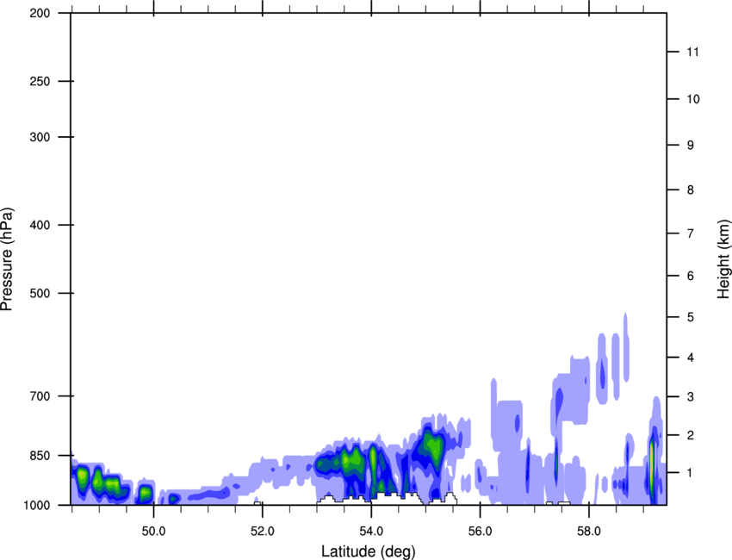Pick the 4 km height label
The width and height of the screenshot is (732, 560).
pyautogui.click(x=691, y=358)
